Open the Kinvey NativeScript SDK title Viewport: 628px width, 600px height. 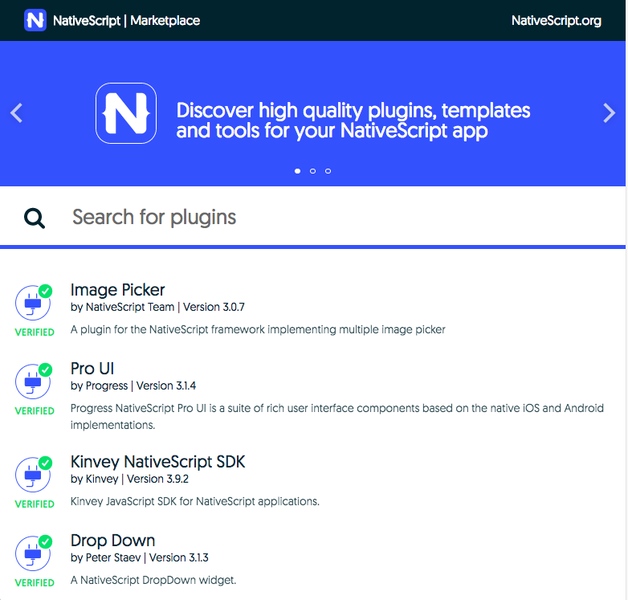click(x=158, y=461)
